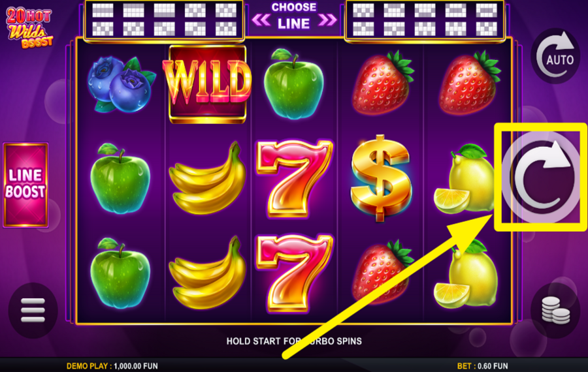The height and width of the screenshot is (372, 588).
Task: Select next line with the right double chevron
Action: pos(327,20)
